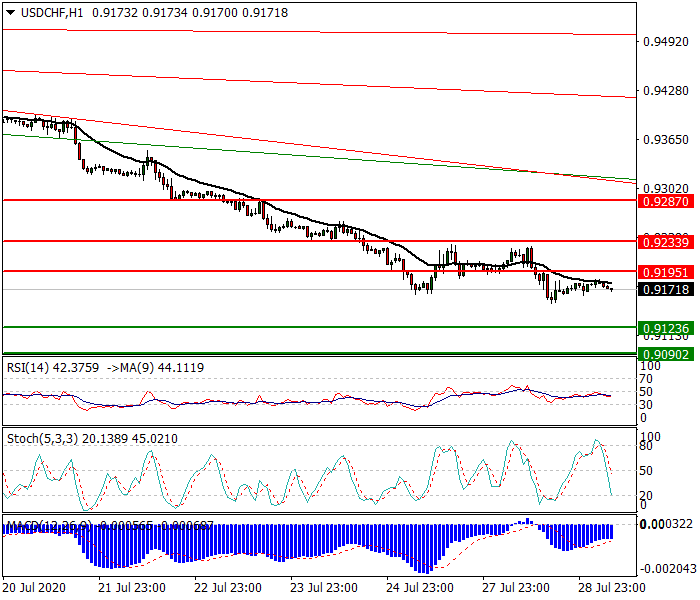Select the 0.94920 price scale value
This screenshot has width=700, height=600.
(666, 42)
